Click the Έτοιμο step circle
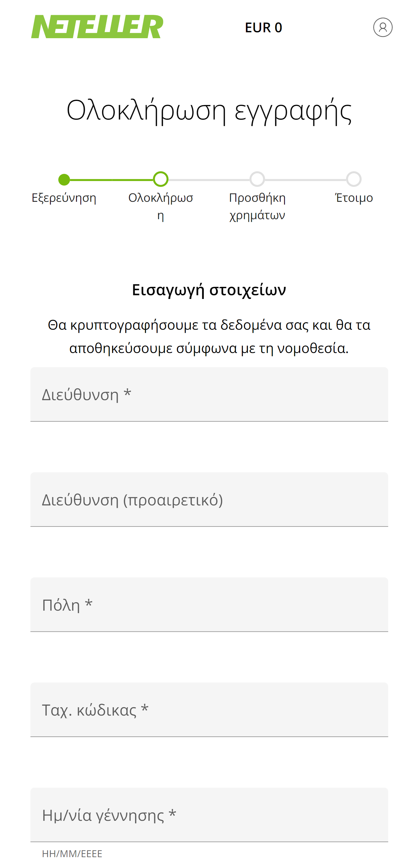400x868 pixels. pyautogui.click(x=354, y=179)
